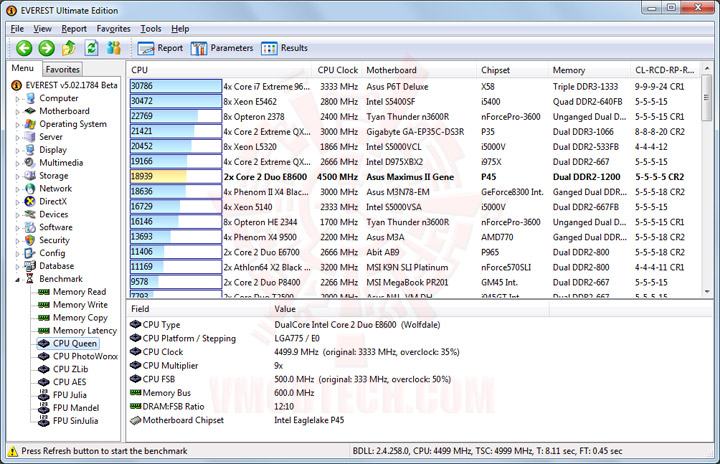Select the Benchmark hourglass icon
The image size is (720, 464).
point(30,278)
